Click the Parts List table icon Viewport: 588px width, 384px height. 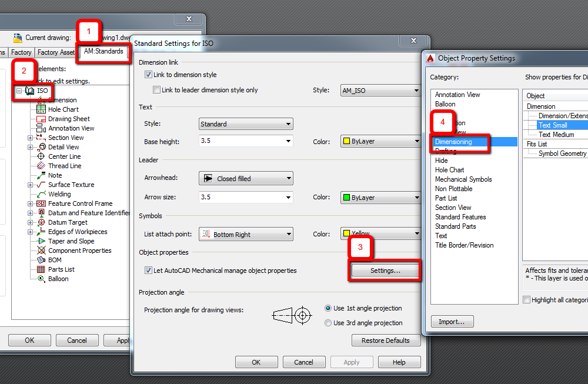click(x=41, y=269)
